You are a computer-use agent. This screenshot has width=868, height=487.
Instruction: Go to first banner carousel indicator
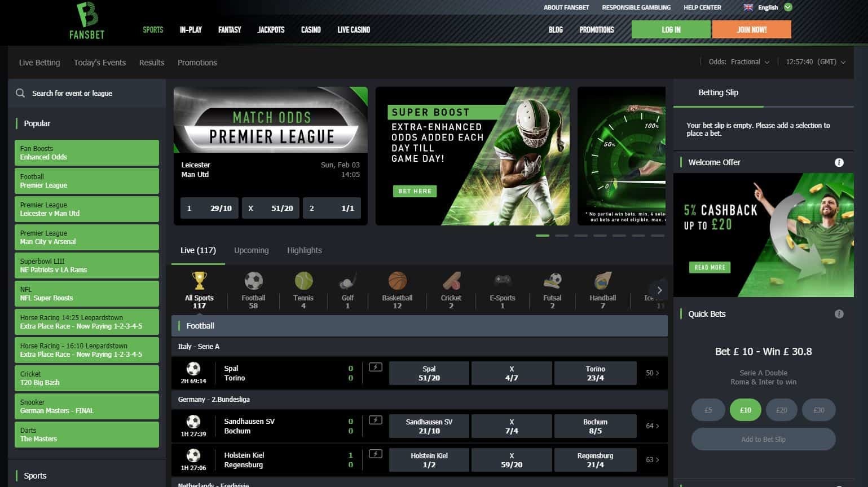point(543,236)
